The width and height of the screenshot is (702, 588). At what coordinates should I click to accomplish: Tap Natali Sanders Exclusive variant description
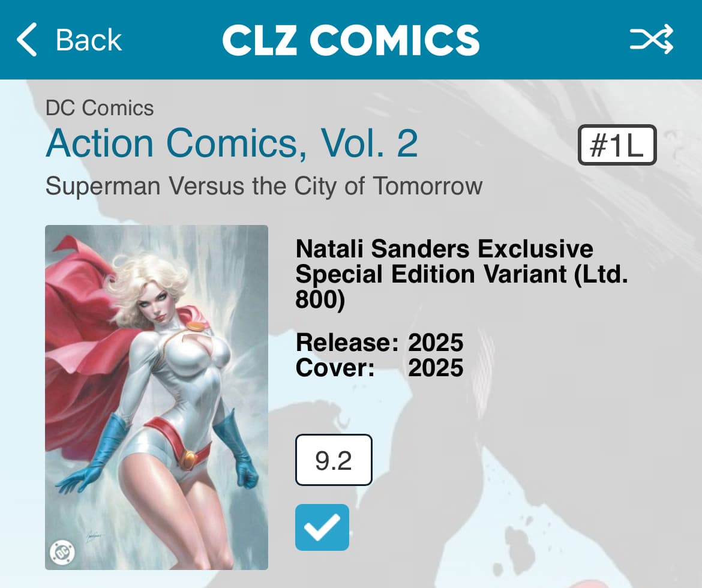point(461,274)
